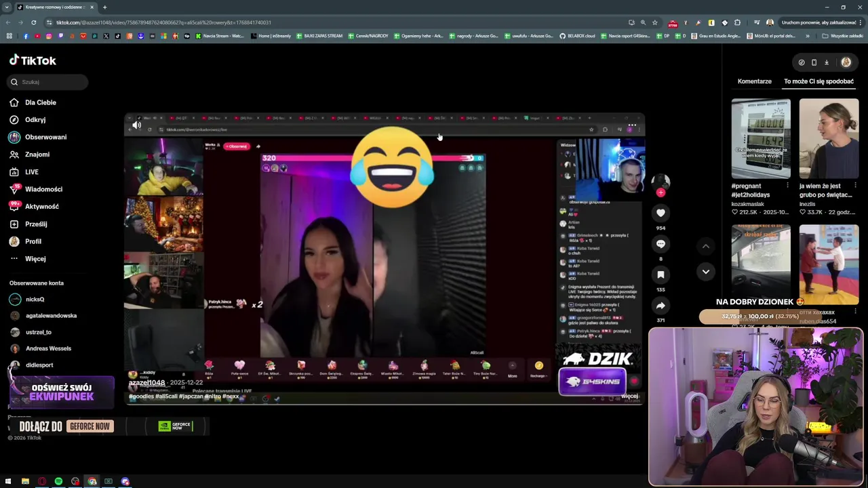Open a new Chrome tab
Screen dimensions: 868x488
coord(104,7)
